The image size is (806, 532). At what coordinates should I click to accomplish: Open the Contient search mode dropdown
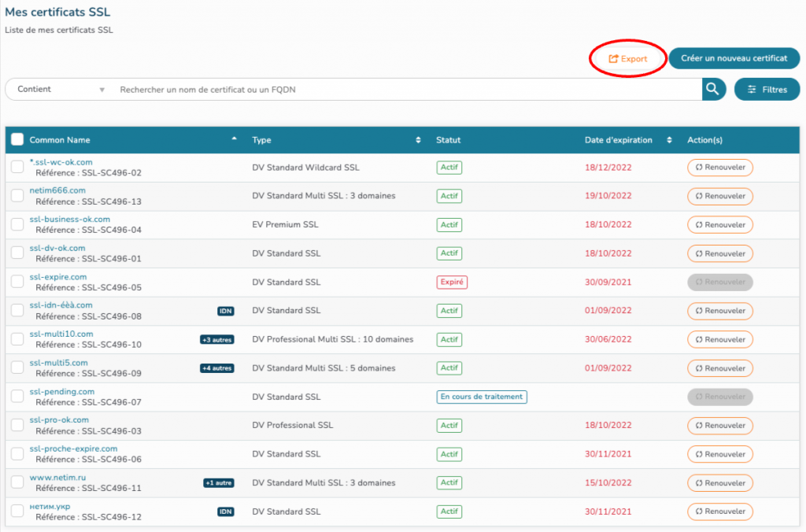pyautogui.click(x=61, y=90)
